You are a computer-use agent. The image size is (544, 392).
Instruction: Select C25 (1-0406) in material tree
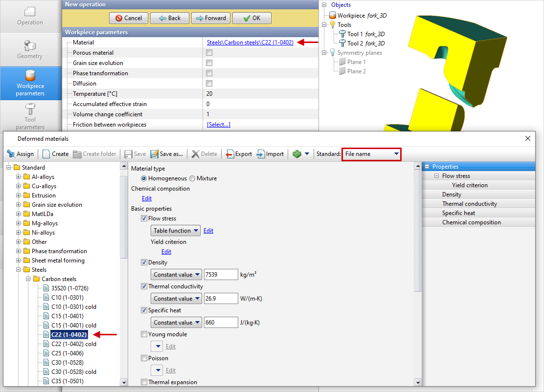(x=67, y=353)
